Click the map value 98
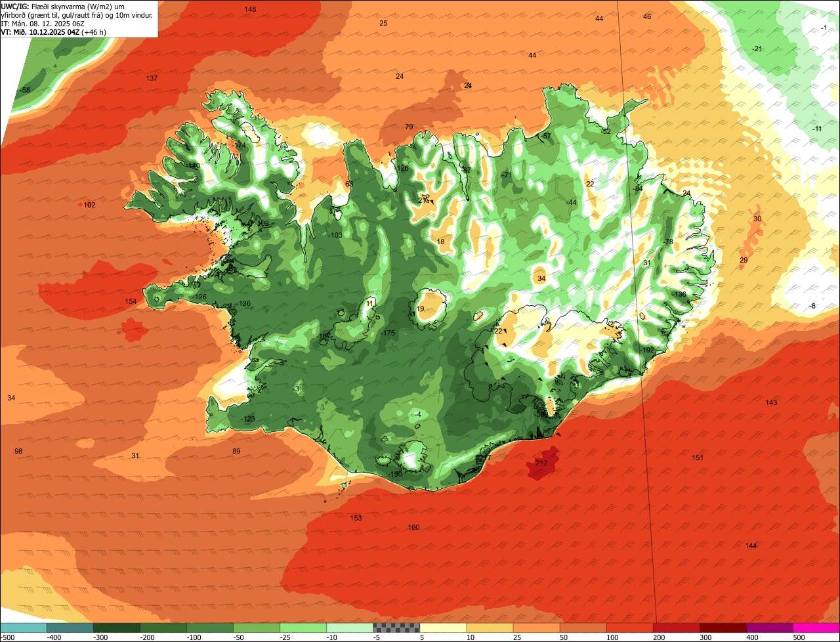This screenshot has height=642, width=840. coord(18,451)
